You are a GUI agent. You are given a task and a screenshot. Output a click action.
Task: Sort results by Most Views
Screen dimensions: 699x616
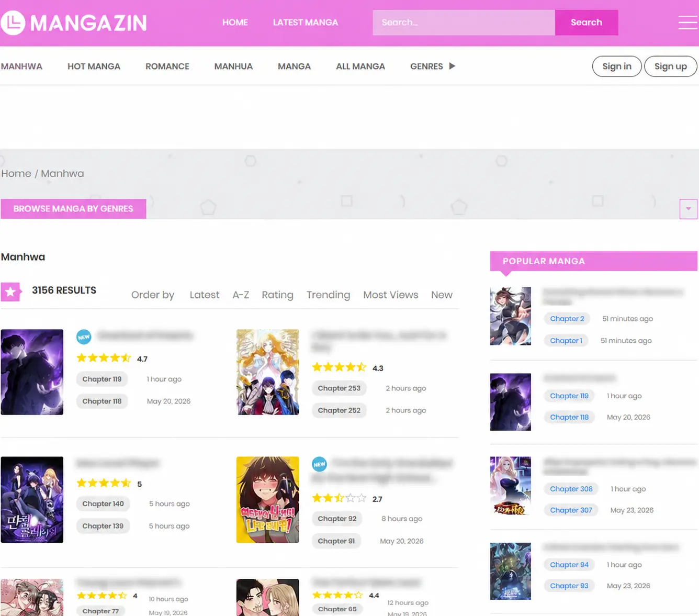[x=391, y=295]
